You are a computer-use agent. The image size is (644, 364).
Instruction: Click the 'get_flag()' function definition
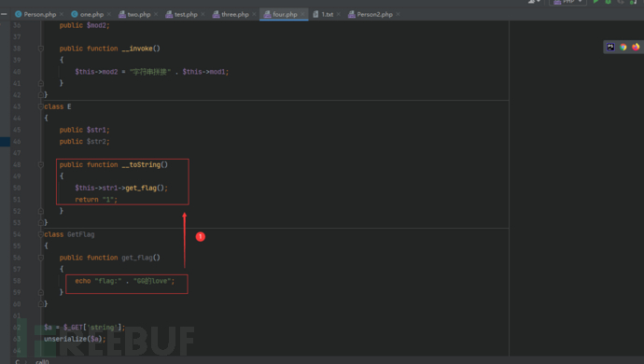141,258
